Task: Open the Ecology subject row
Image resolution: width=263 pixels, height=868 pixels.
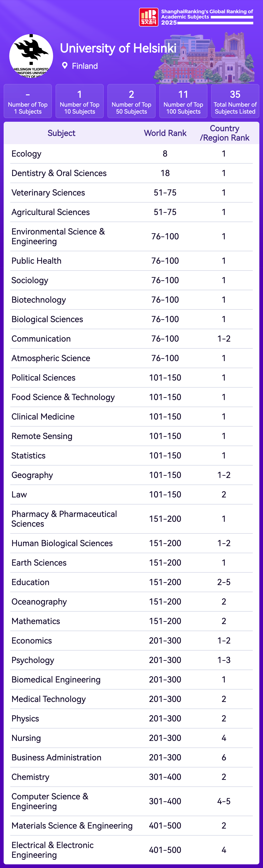Action: click(27, 154)
